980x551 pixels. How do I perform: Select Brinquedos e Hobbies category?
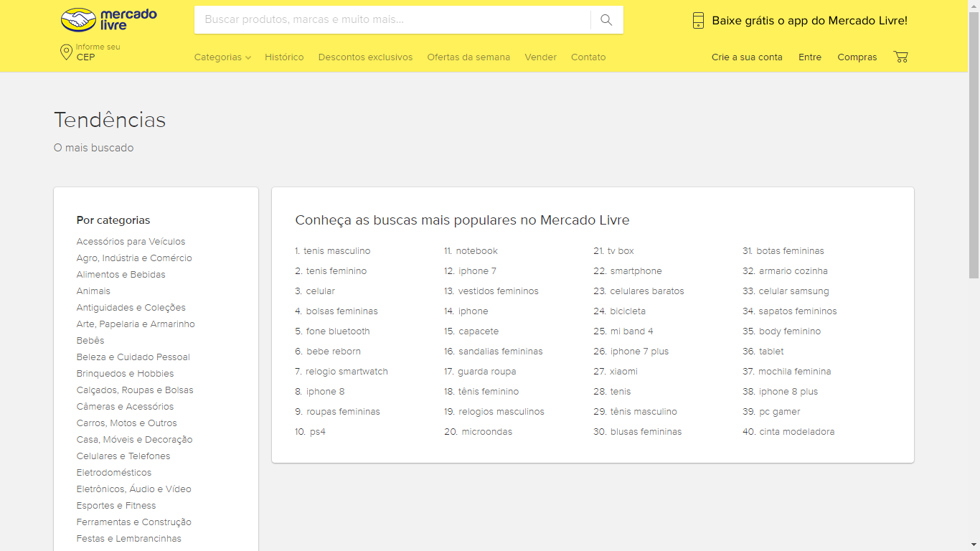[x=125, y=374]
